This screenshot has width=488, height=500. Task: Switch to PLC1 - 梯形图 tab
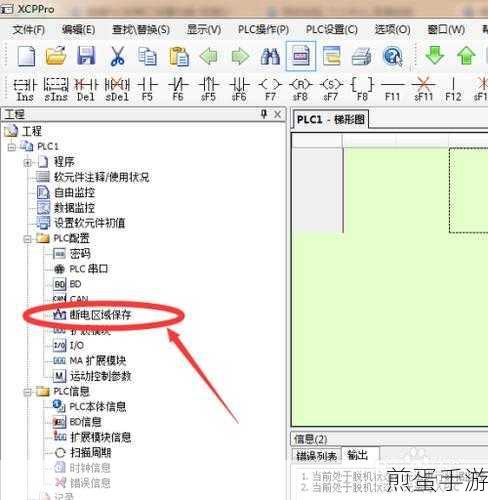tap(331, 120)
